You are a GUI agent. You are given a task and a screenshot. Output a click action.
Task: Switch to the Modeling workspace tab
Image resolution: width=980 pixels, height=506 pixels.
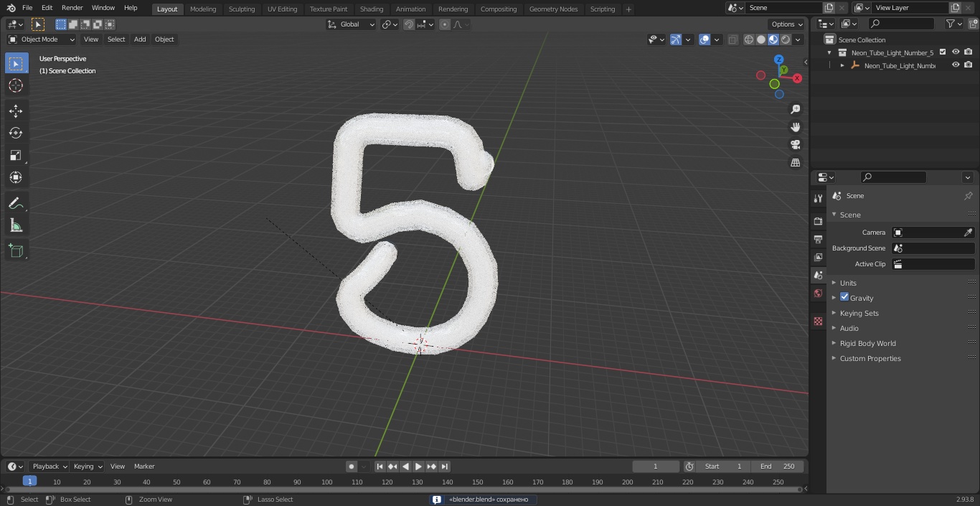coord(203,9)
